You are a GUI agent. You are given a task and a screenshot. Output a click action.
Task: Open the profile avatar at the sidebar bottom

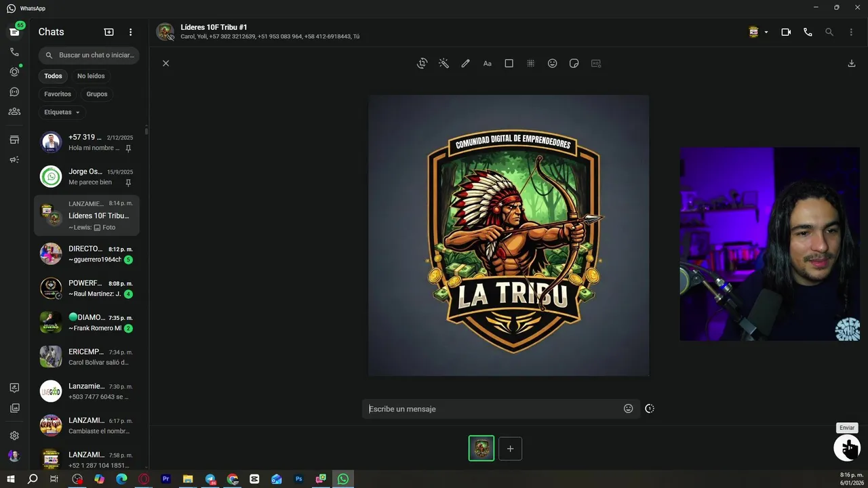pyautogui.click(x=14, y=456)
